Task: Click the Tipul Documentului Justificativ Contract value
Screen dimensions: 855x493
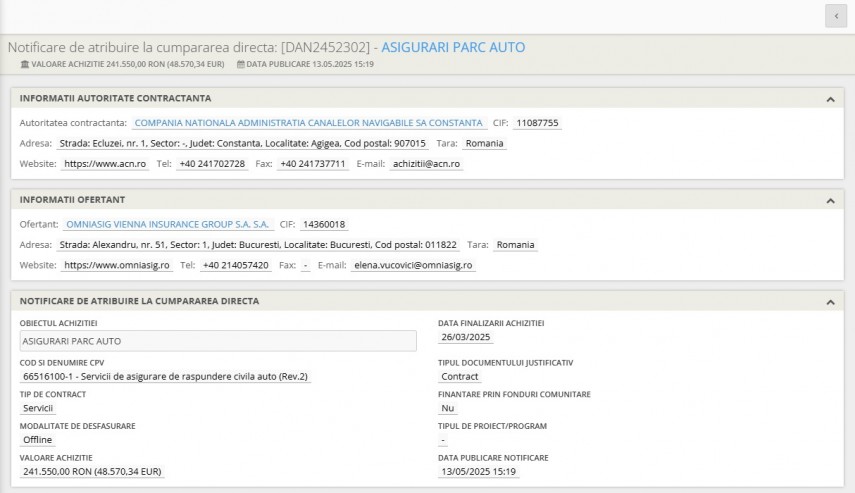Action: point(460,377)
